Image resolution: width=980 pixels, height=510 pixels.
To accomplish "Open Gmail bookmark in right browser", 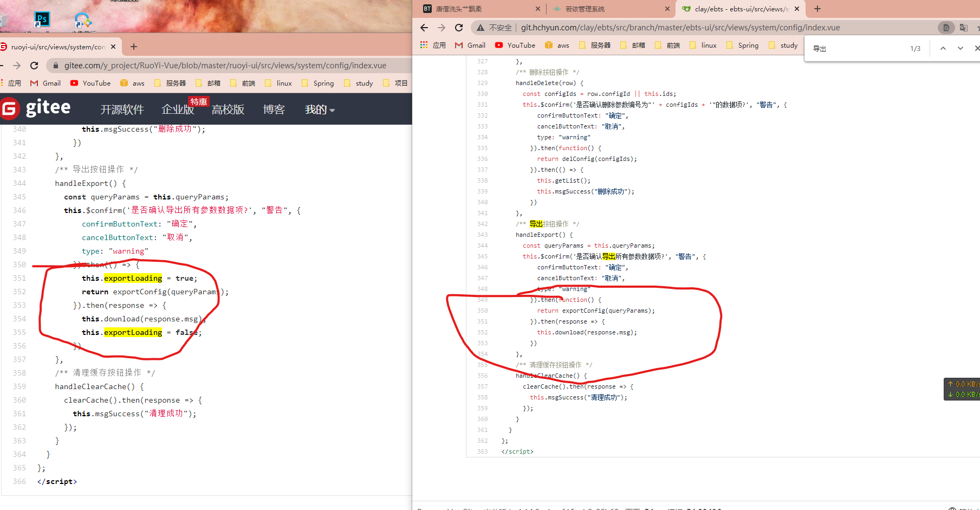I will [470, 46].
